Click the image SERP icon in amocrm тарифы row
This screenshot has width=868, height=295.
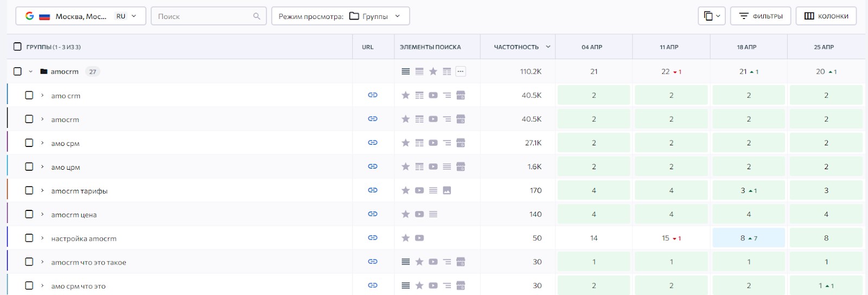coord(447,190)
